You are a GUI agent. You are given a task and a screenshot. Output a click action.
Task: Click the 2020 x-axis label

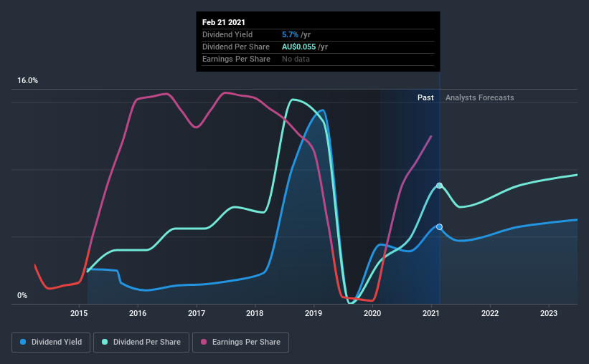[x=372, y=313]
